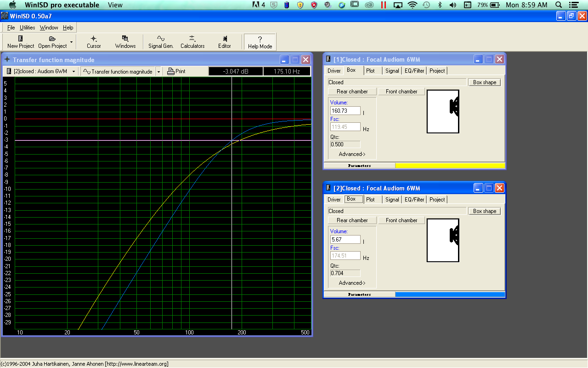Expand Advanced-> in project [1] window

[352, 154]
